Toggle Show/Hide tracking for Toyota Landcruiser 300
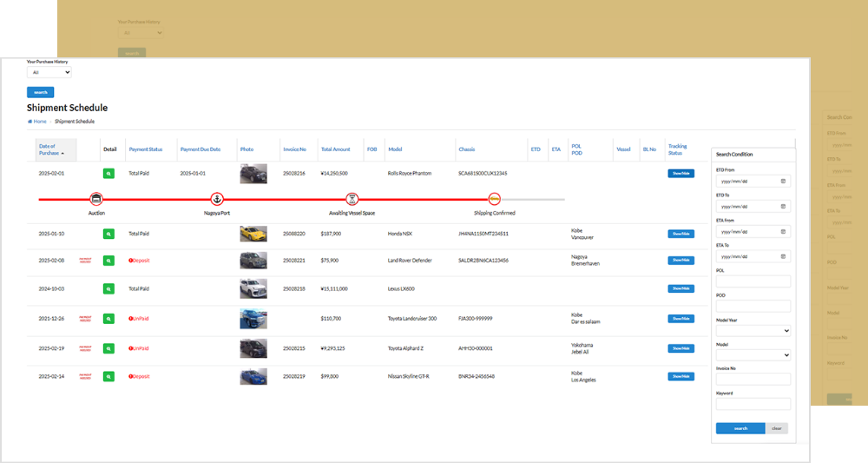This screenshot has height=463, width=868. pyautogui.click(x=681, y=319)
